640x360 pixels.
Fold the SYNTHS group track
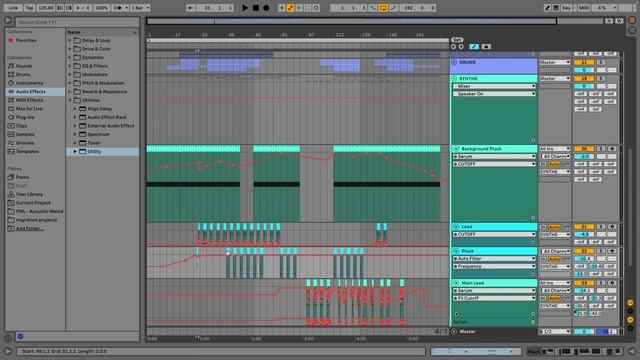(454, 78)
